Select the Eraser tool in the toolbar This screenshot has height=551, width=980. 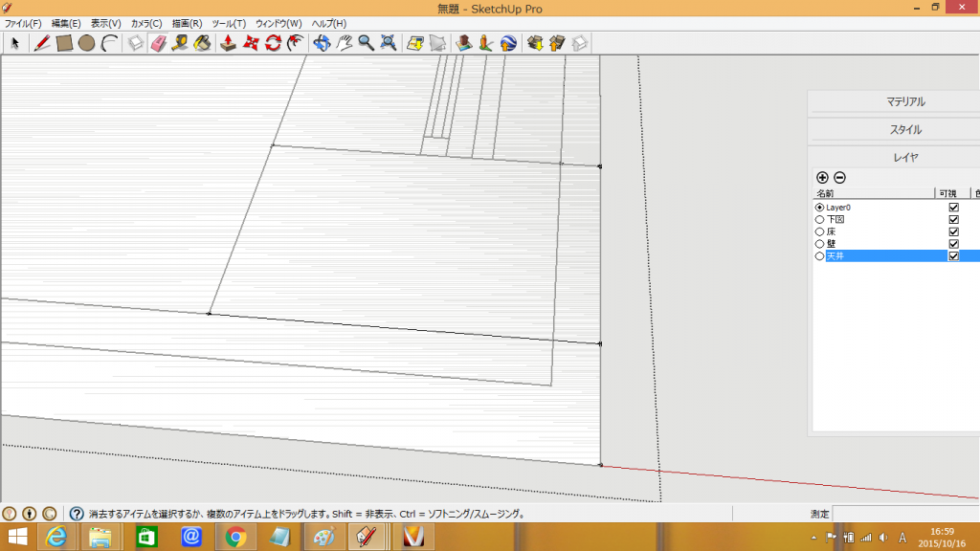tap(158, 43)
